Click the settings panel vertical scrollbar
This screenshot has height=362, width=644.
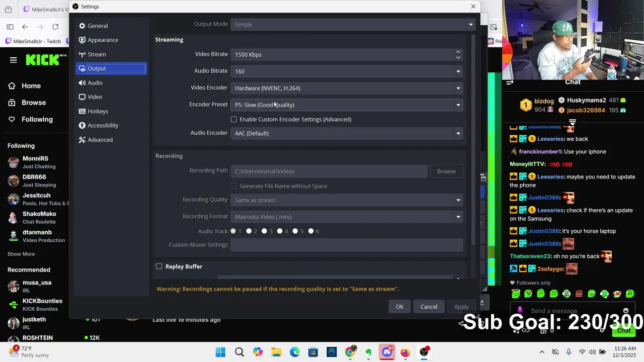coord(473,140)
